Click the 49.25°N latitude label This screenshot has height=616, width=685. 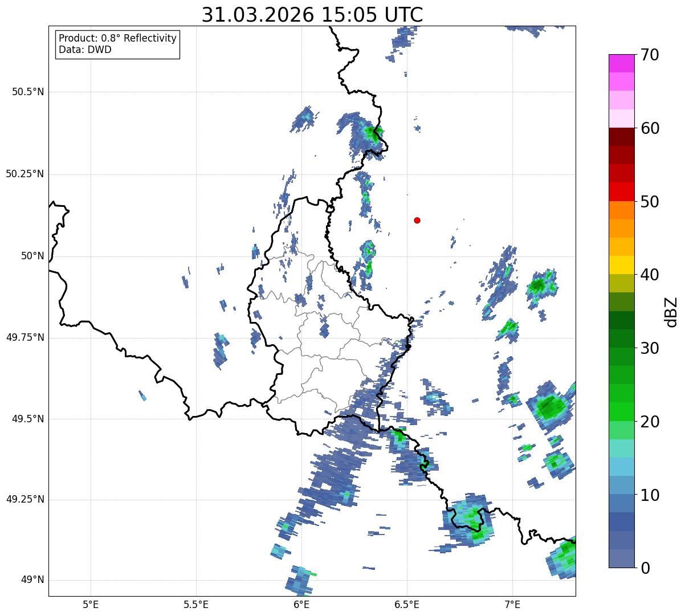tap(25, 500)
